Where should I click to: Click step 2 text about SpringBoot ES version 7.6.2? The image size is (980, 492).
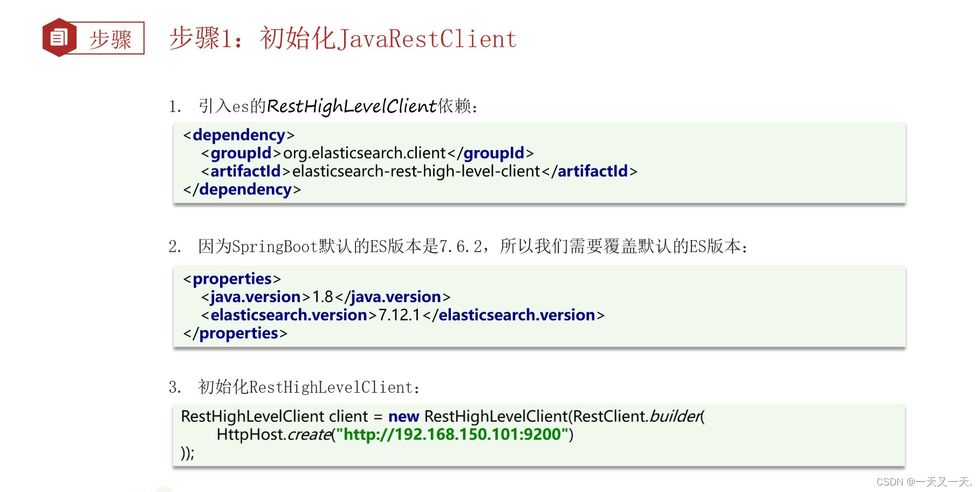click(x=458, y=247)
